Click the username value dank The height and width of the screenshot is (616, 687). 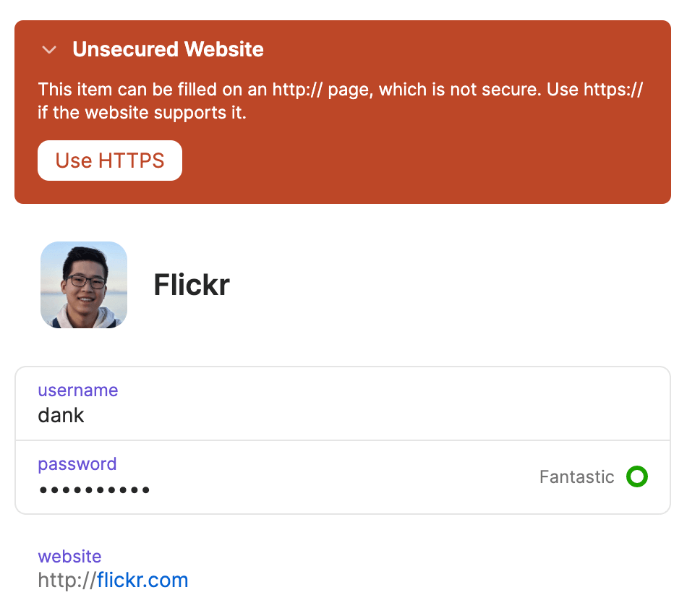point(61,415)
